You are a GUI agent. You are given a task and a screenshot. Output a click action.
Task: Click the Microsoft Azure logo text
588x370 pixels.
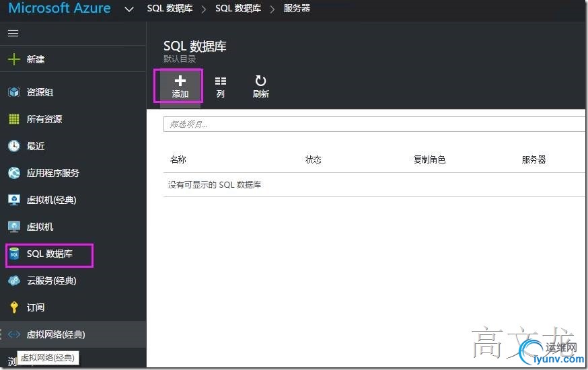(60, 8)
